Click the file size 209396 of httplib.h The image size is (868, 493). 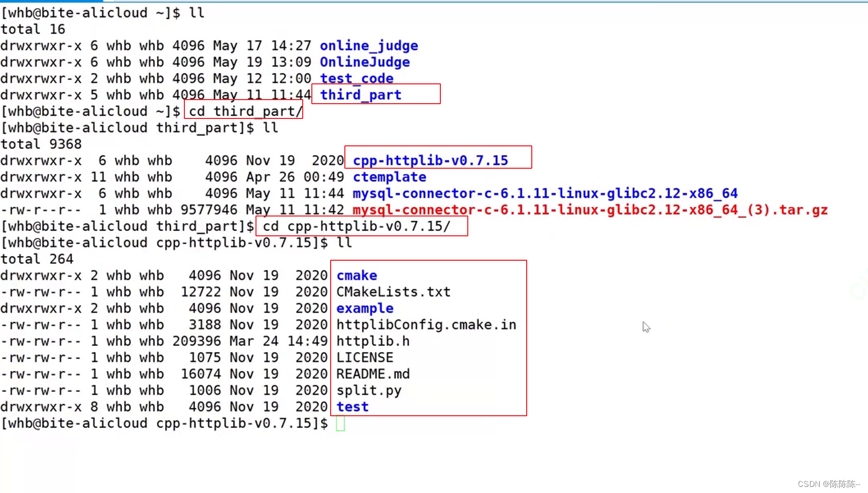[x=197, y=341]
